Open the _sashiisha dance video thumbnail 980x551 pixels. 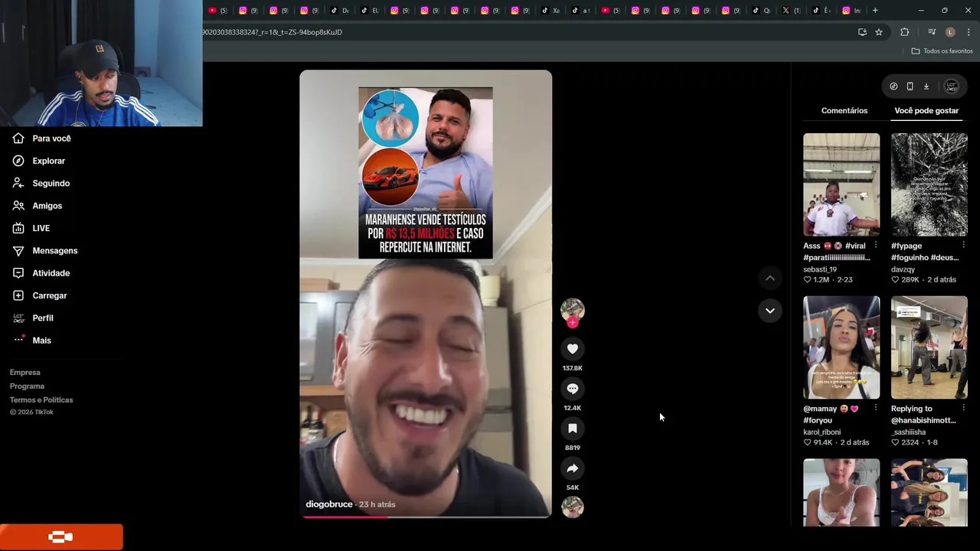929,347
